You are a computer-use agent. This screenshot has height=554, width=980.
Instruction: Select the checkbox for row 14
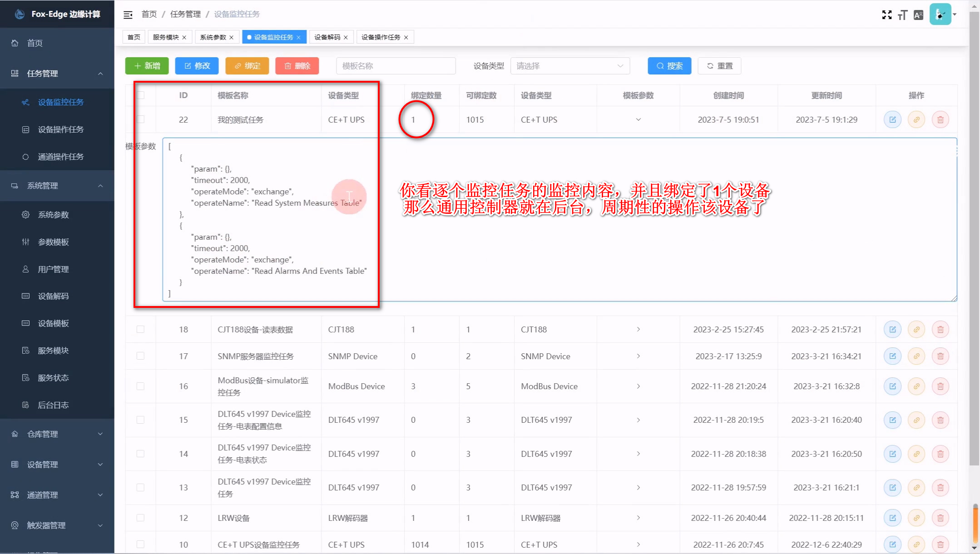tap(141, 454)
